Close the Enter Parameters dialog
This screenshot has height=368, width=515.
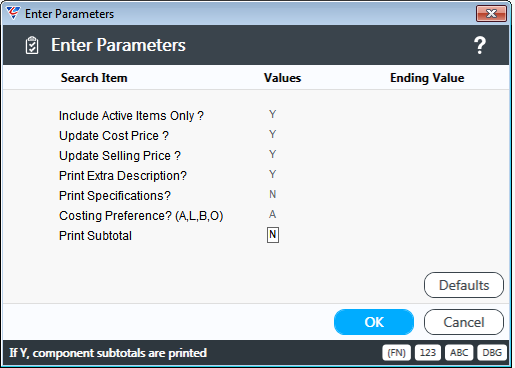[x=491, y=14]
